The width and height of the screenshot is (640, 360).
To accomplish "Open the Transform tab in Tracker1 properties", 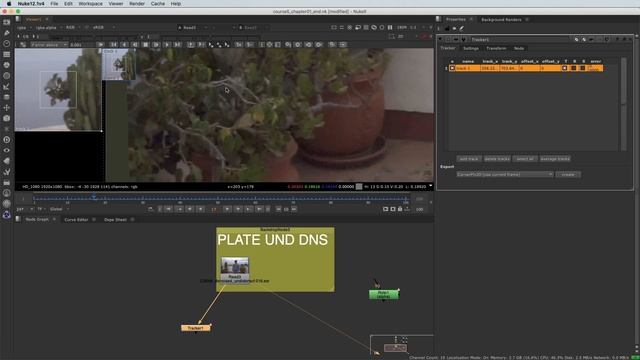I will [x=496, y=48].
